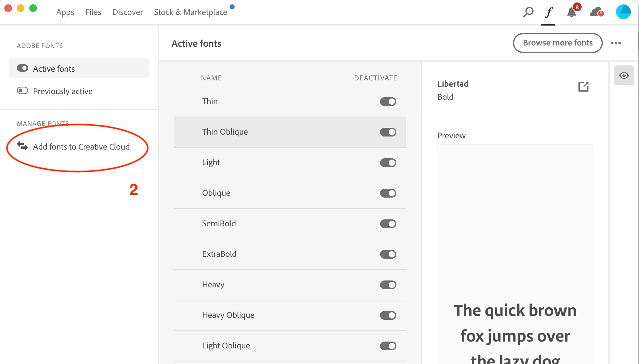639x364 pixels.
Task: Open the search magnifier icon
Action: click(528, 12)
